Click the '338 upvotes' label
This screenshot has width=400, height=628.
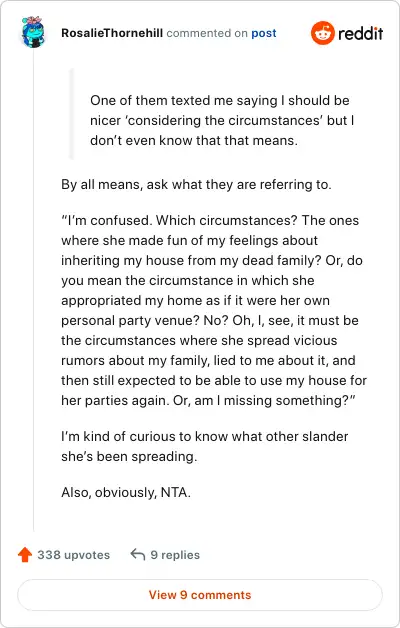click(74, 555)
